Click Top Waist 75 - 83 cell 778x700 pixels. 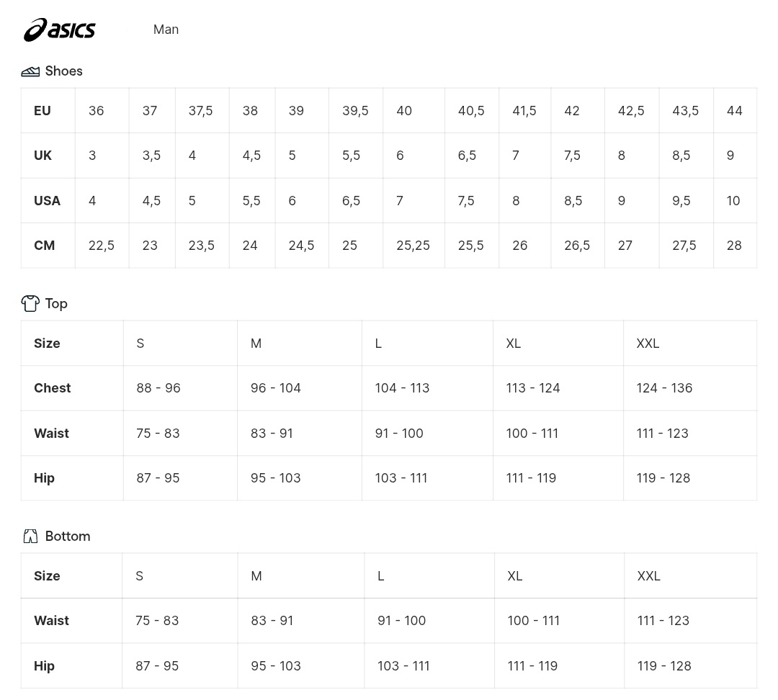[x=180, y=433]
